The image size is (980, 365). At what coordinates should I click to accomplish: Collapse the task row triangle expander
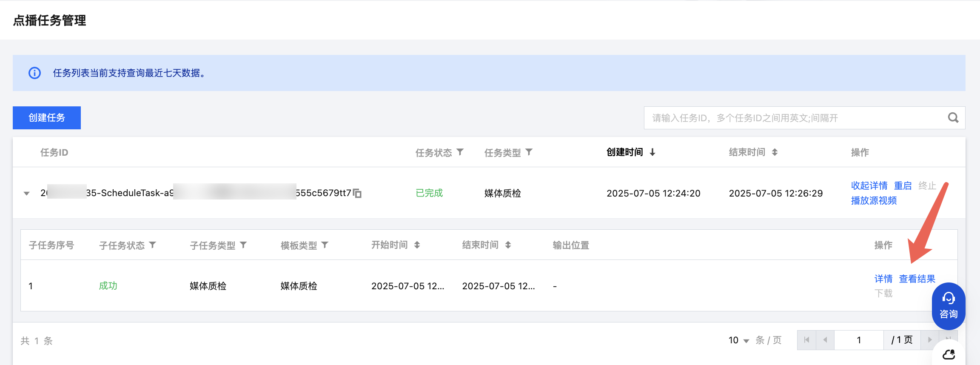click(x=27, y=194)
